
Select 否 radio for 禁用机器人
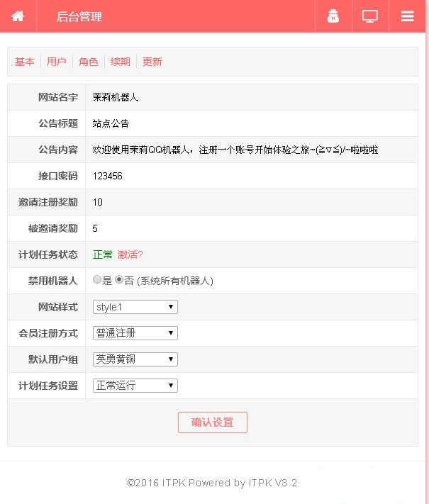pyautogui.click(x=119, y=279)
